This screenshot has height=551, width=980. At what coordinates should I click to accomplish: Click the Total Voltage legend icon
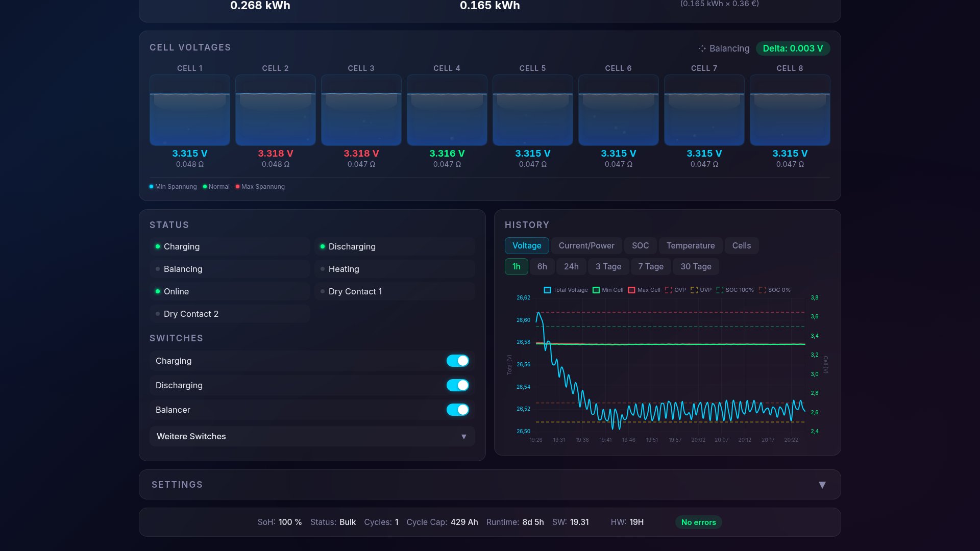coord(547,290)
